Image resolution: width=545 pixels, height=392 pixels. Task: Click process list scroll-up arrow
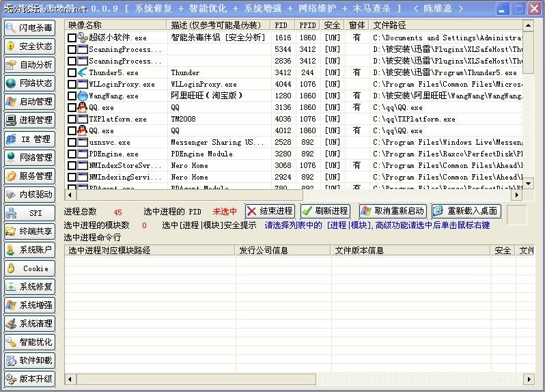point(528,25)
